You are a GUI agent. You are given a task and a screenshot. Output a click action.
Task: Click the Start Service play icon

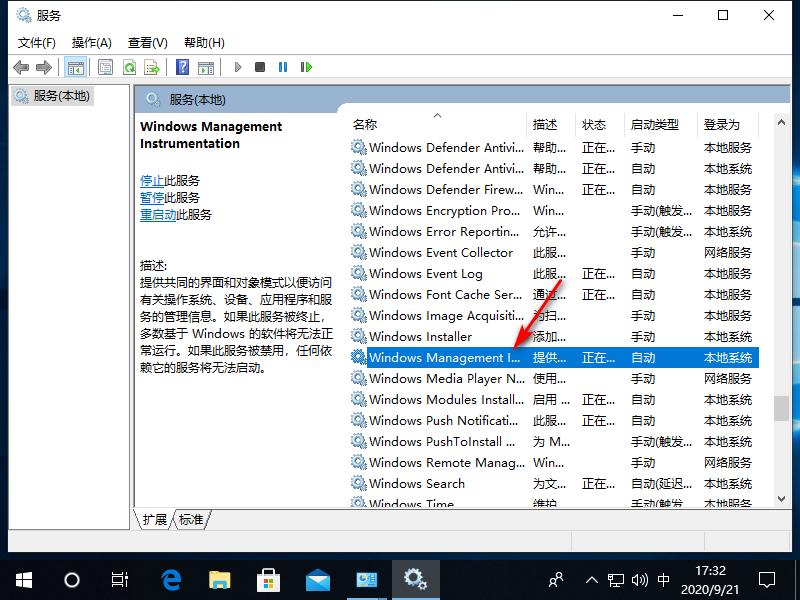[x=238, y=66]
